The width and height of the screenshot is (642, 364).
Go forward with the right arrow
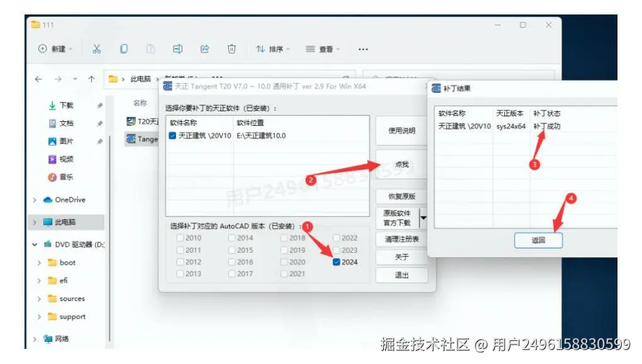(x=58, y=79)
